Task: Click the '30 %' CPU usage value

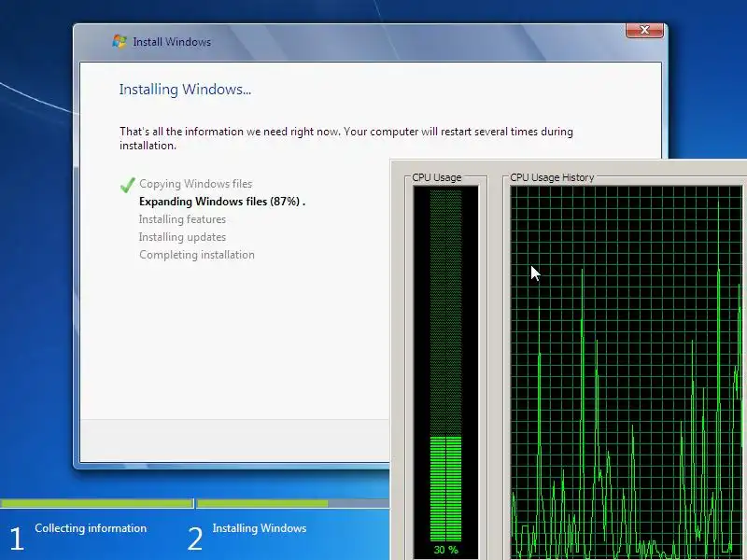Action: tap(446, 550)
